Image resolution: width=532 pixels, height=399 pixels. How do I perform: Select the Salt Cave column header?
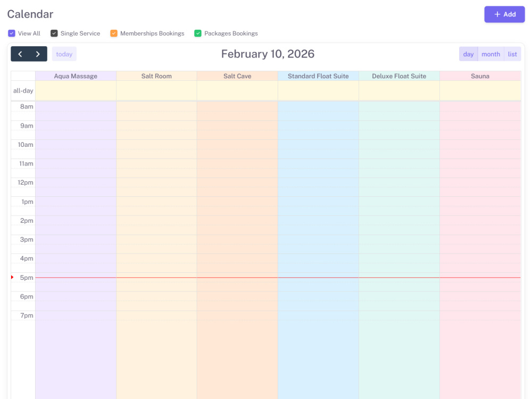[237, 76]
